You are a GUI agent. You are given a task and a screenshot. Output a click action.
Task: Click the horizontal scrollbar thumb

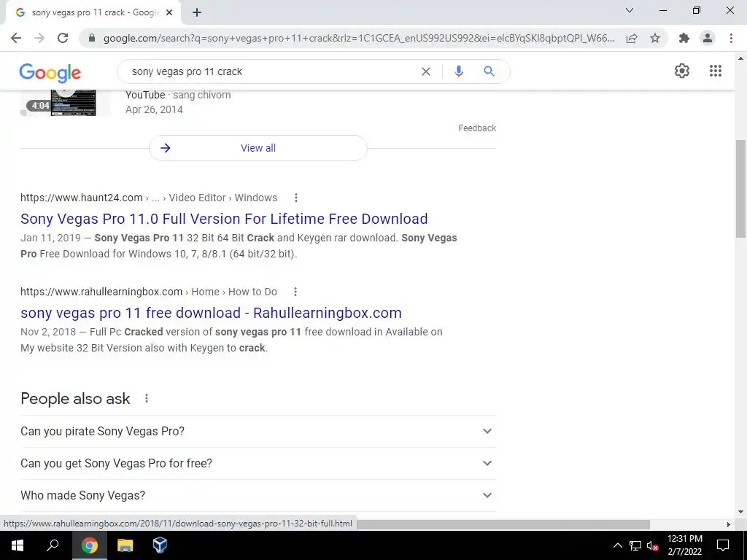pos(503,524)
